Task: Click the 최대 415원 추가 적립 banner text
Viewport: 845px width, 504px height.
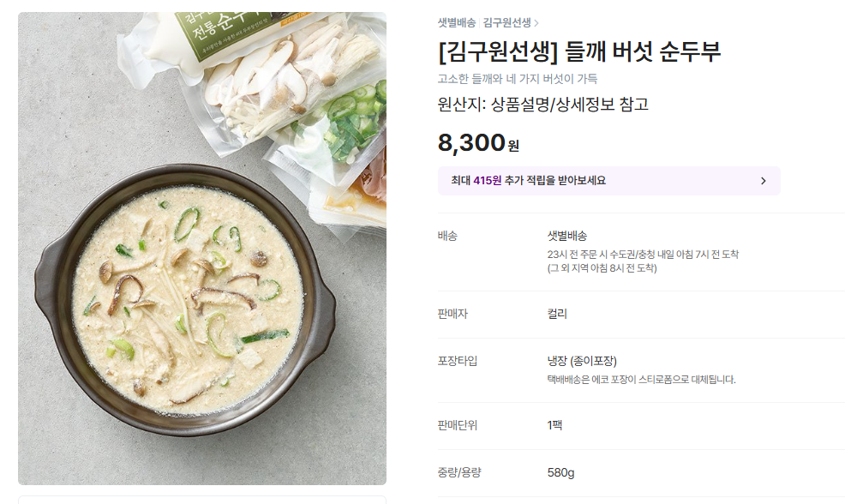Action: click(x=521, y=181)
